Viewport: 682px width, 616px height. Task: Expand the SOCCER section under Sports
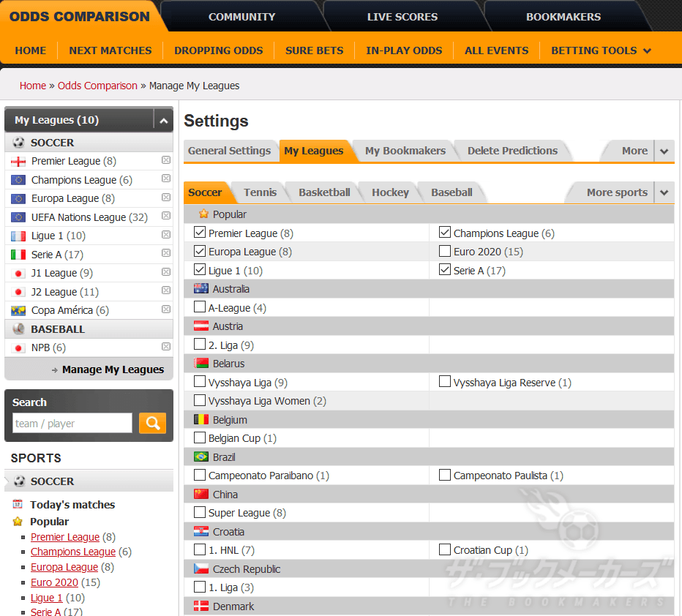pyautogui.click(x=89, y=481)
